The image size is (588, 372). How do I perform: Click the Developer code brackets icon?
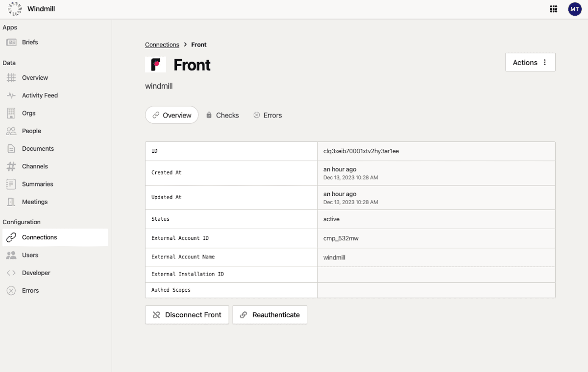pos(11,273)
